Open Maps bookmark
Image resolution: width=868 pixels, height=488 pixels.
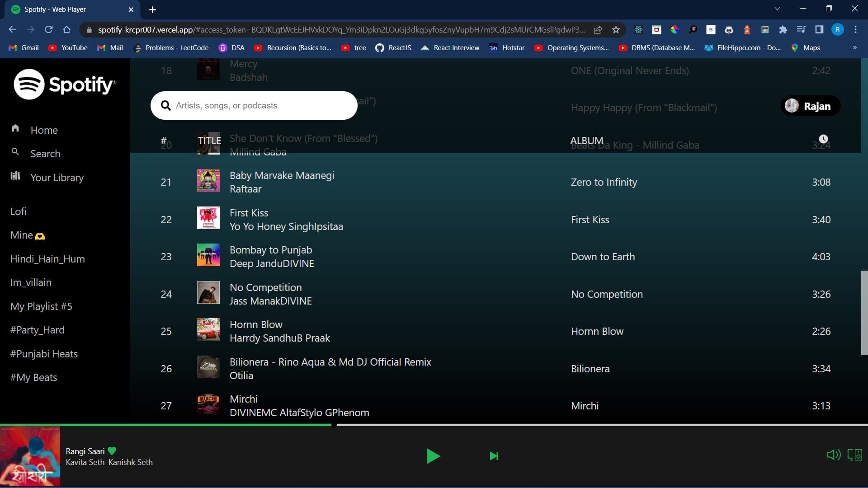click(805, 48)
